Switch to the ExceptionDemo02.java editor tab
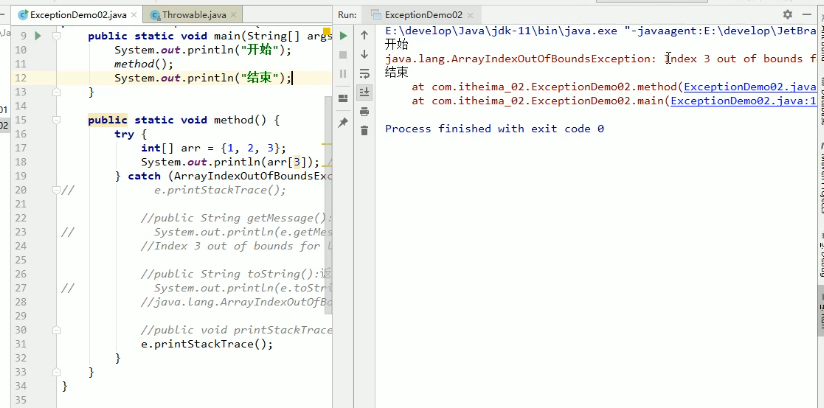 coord(78,15)
